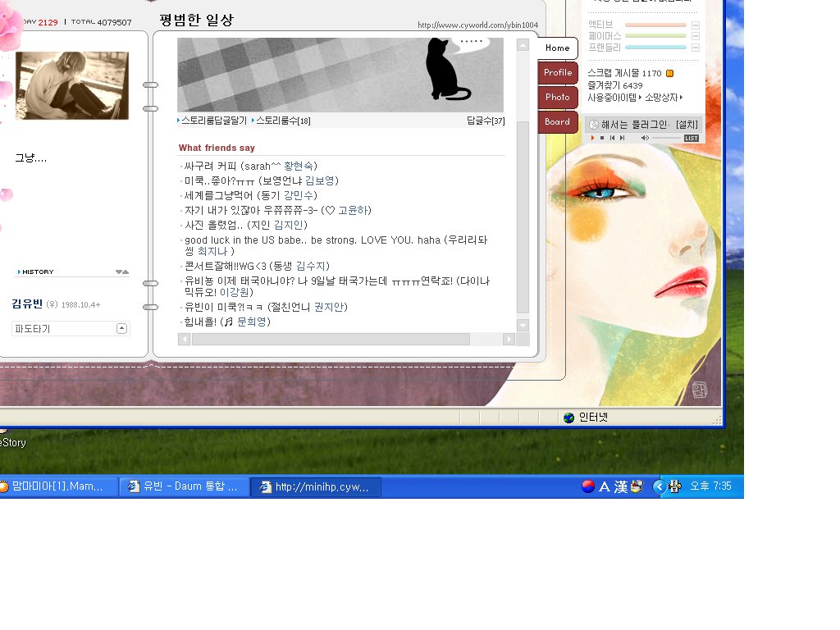840x630 pixels.
Task: Click scroll down arrow of content pane
Action: pyautogui.click(x=523, y=325)
